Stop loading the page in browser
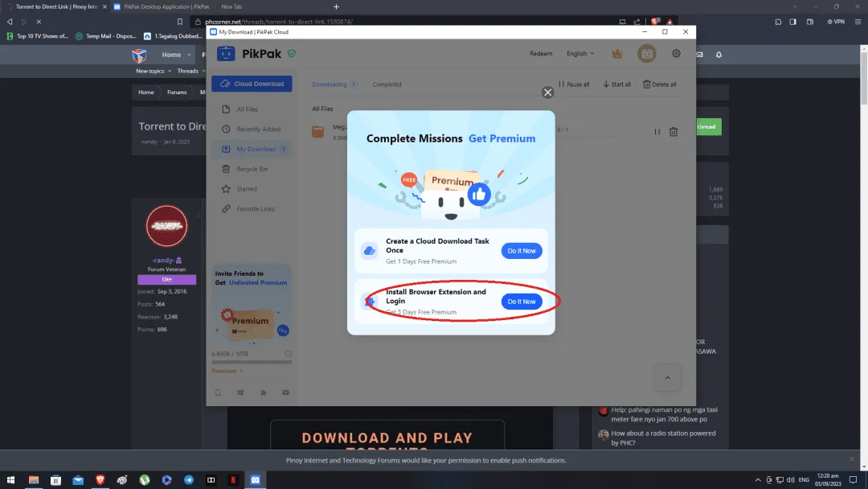Viewport: 868px width, 489px height. click(39, 22)
